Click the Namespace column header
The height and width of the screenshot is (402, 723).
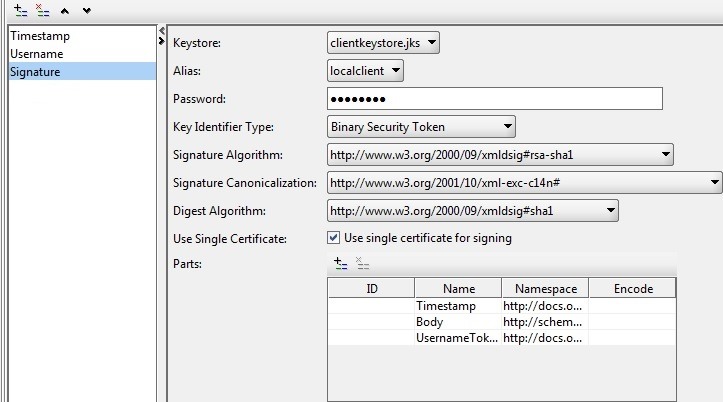[544, 289]
